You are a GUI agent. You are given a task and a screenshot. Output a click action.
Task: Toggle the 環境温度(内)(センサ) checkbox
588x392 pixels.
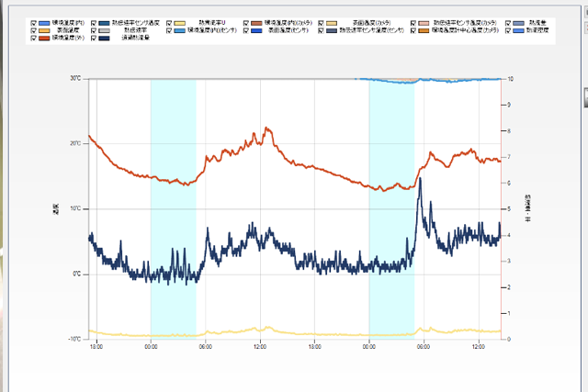coord(169,30)
